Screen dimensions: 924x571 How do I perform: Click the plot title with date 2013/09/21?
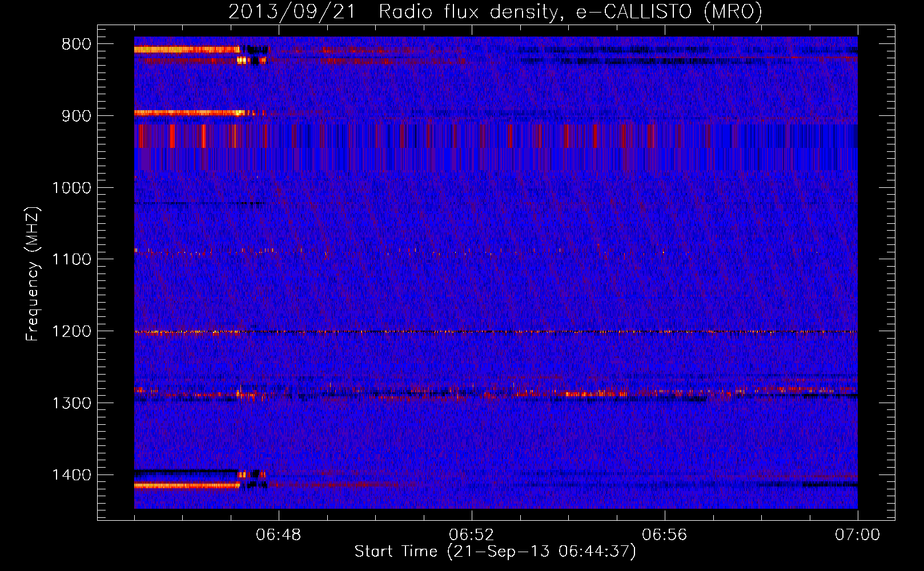pos(495,11)
